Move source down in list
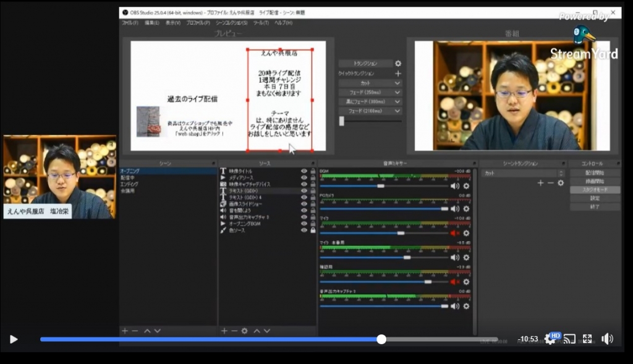The image size is (633, 364). pos(267,331)
